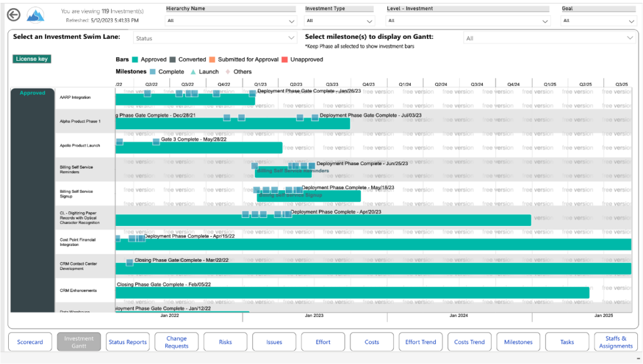Image resolution: width=643 pixels, height=364 pixels.
Task: Click the back arrow navigation icon
Action: coord(13,14)
